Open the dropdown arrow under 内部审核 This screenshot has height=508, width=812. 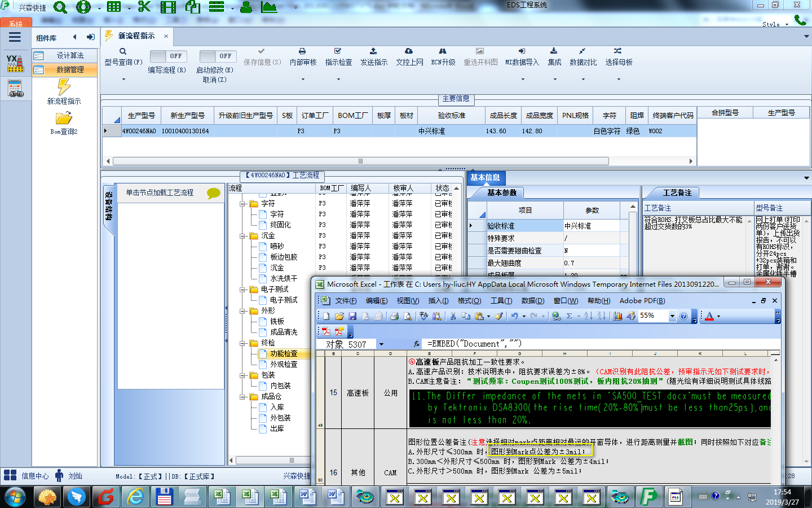point(303,79)
